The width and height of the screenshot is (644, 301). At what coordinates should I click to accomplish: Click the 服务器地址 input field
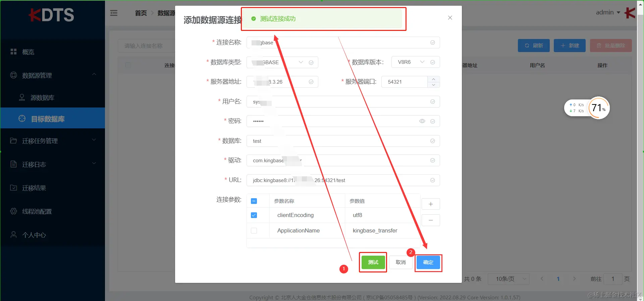(282, 82)
